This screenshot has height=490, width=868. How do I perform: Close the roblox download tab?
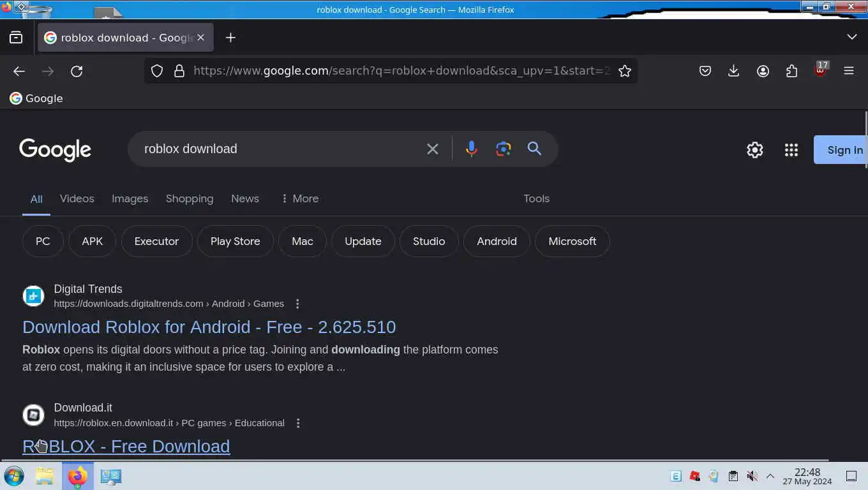(200, 38)
